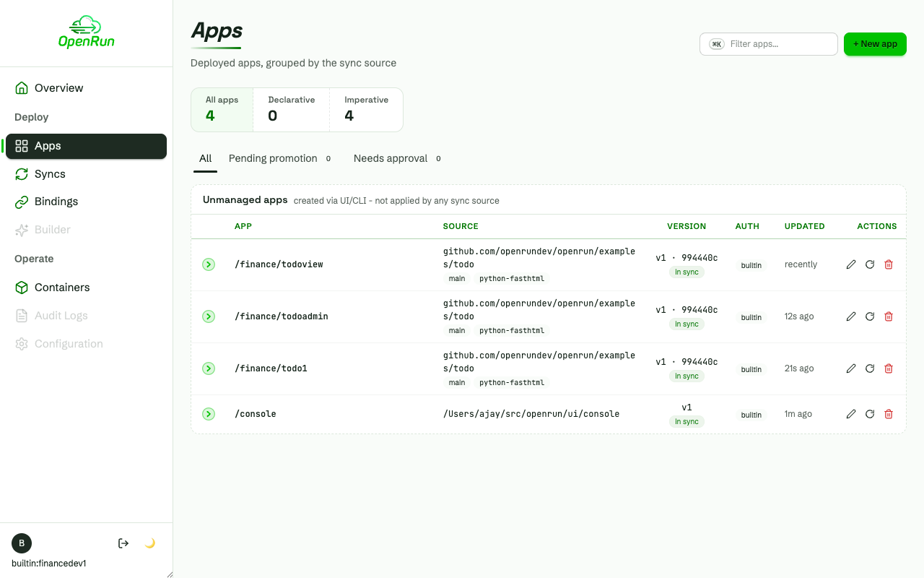The image size is (924, 578).
Task: Edit the /finance/todoview app
Action: (x=851, y=264)
